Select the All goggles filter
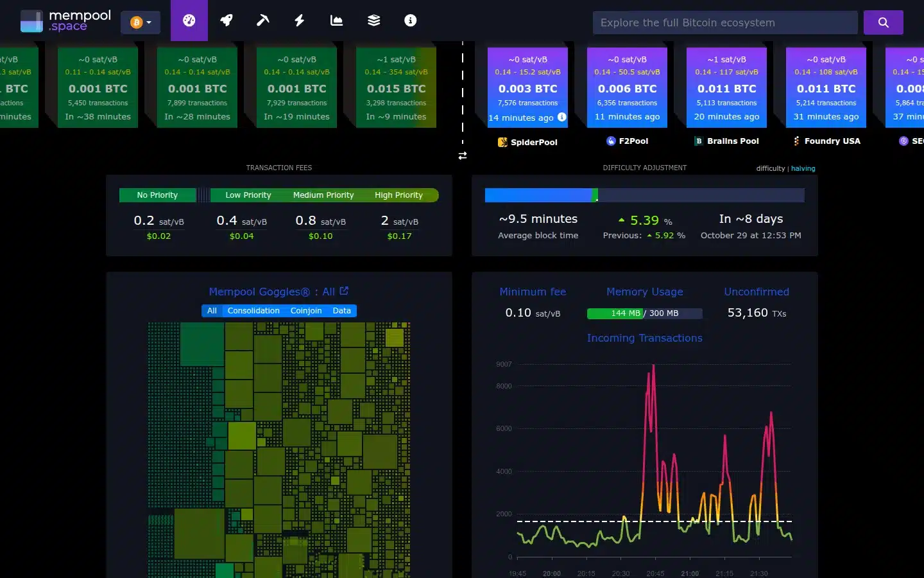Viewport: 924px width, 578px height. click(212, 311)
